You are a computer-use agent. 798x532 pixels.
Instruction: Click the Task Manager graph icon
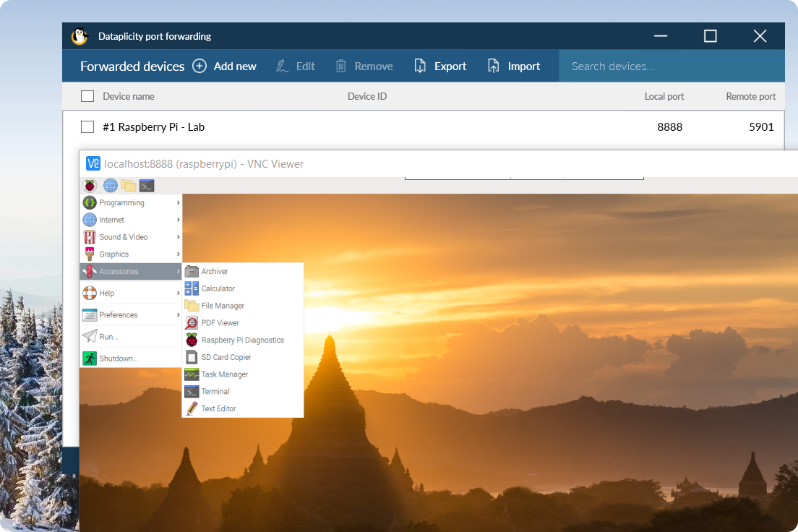tap(192, 374)
